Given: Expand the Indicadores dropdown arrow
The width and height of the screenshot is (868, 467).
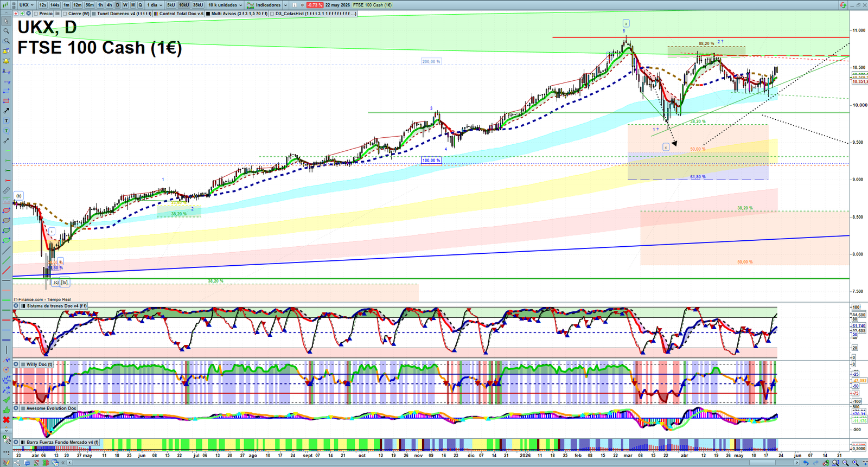Looking at the screenshot, I should (x=285, y=5).
